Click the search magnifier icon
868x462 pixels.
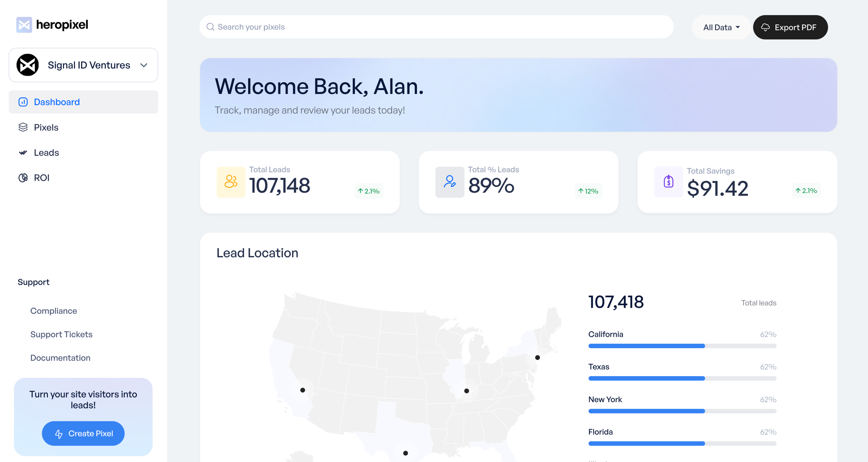[210, 27]
